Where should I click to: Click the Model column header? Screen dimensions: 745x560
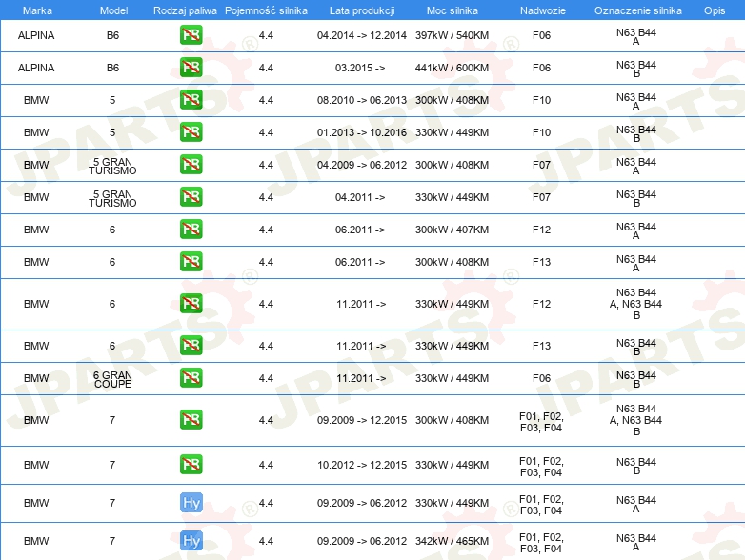[x=113, y=10]
